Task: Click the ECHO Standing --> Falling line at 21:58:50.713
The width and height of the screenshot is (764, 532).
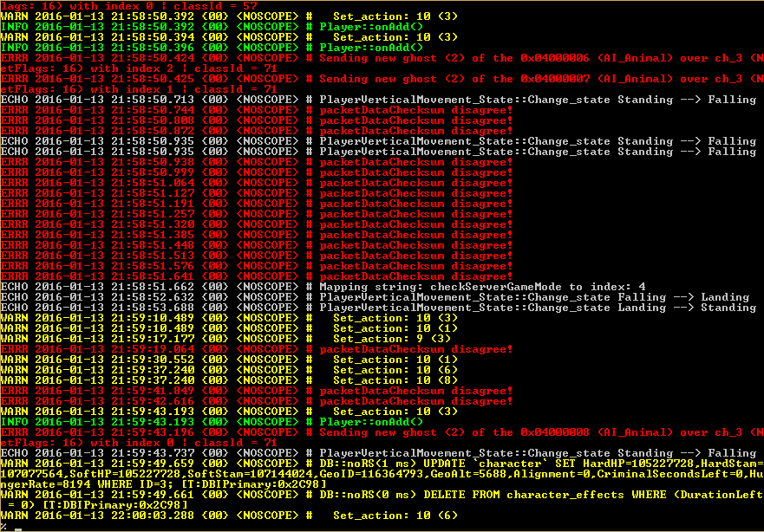Action: [x=379, y=100]
